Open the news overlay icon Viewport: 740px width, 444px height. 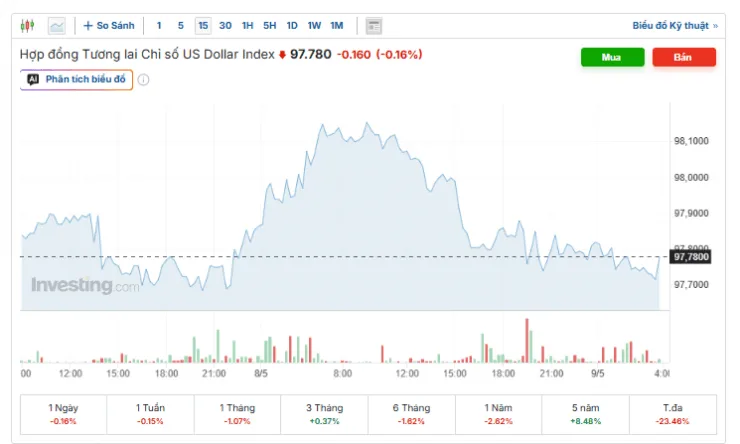(x=373, y=26)
